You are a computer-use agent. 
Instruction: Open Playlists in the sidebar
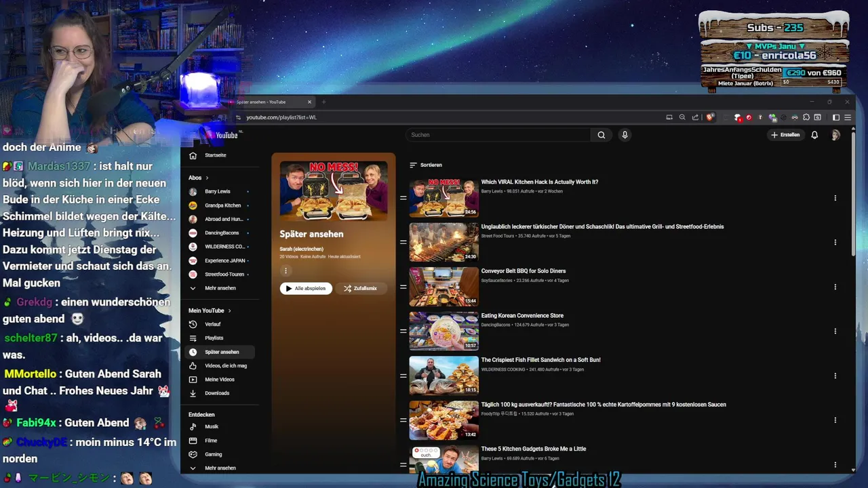pos(221,338)
